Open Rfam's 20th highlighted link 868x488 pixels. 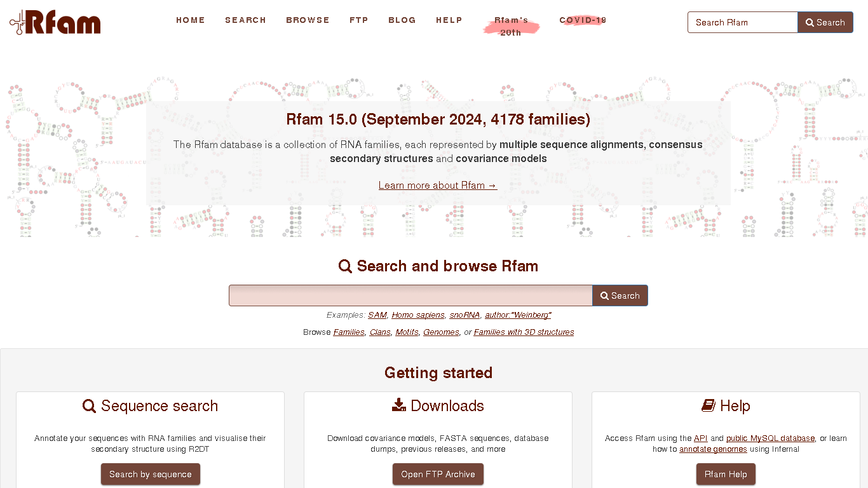coord(511,27)
